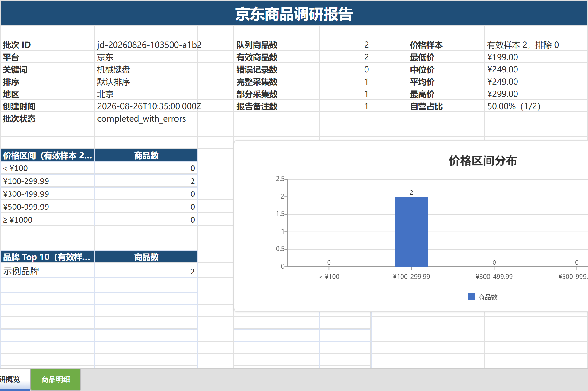Select the platform value cell 京东
Image resolution: width=588 pixels, height=391 pixels.
146,57
